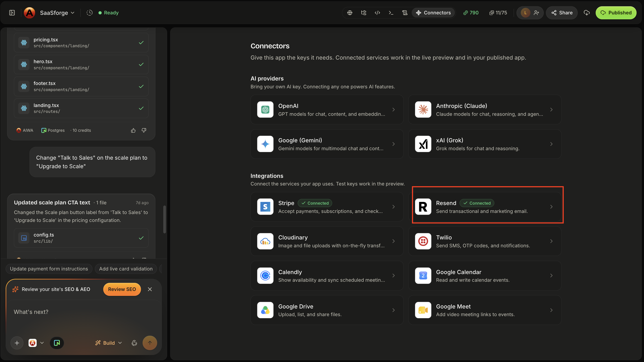Open the code view icon
644x362 pixels.
pos(377,13)
